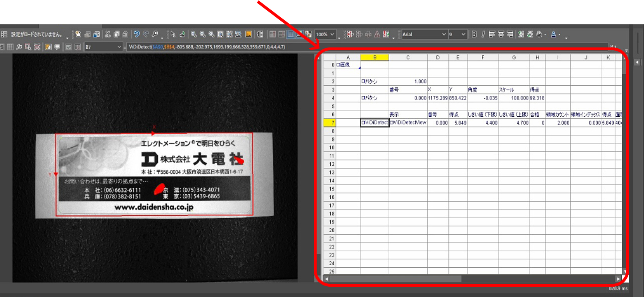Select the pointer arrow tool

point(173,34)
